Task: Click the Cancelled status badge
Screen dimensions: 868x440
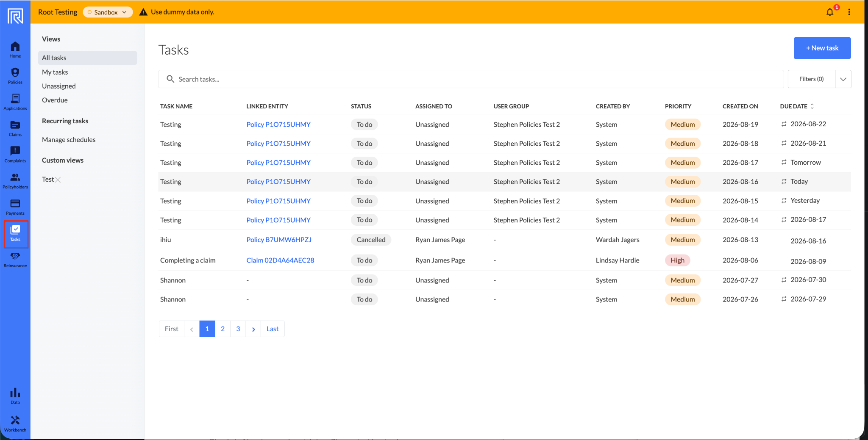Action: [x=371, y=240]
